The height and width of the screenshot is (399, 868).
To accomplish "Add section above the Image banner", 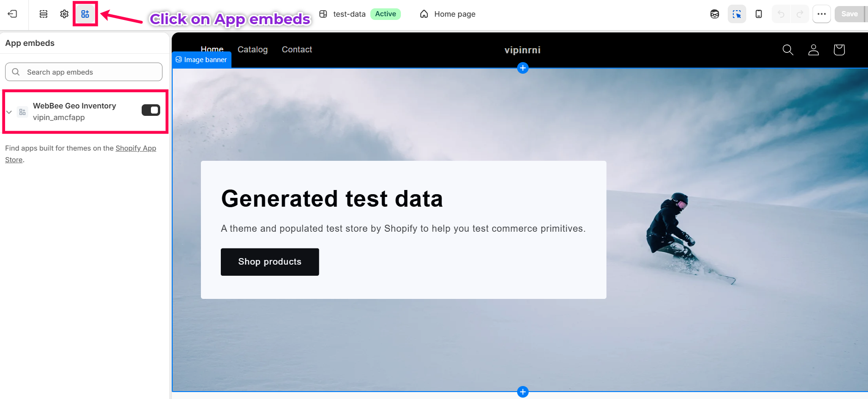I will (x=523, y=68).
